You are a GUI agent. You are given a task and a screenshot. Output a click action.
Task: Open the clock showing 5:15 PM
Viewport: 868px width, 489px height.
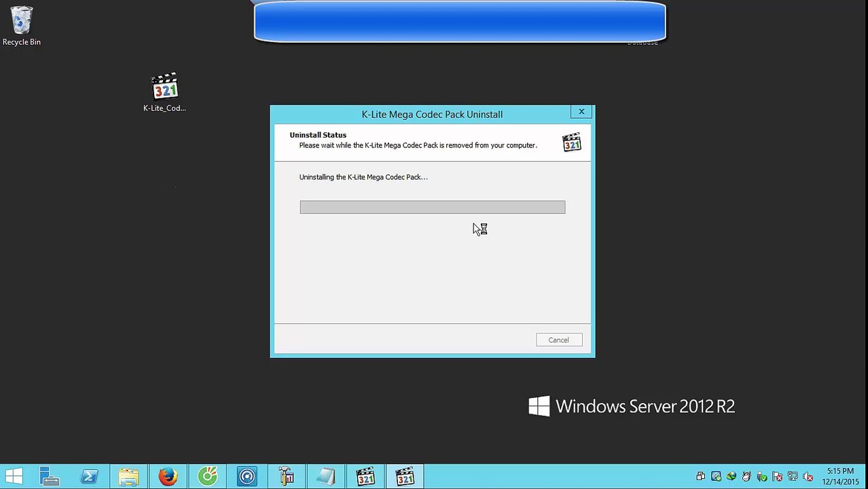point(840,477)
